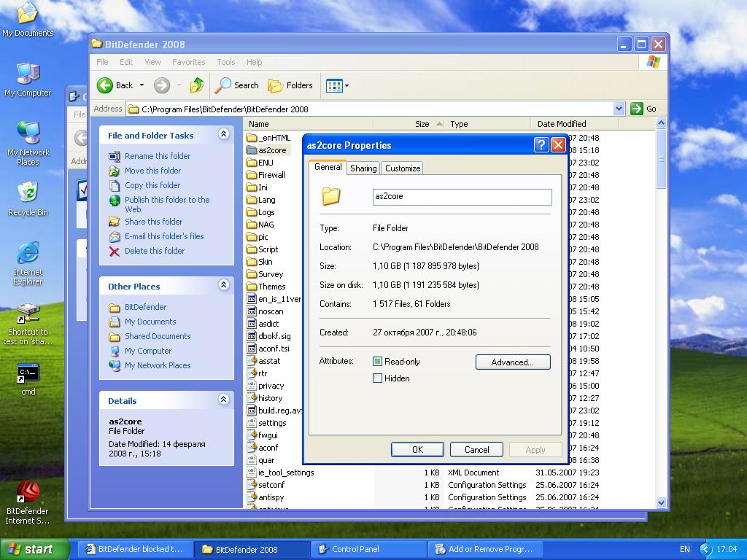The image size is (747, 560).
Task: Click the folder name text field as2core
Action: (462, 196)
